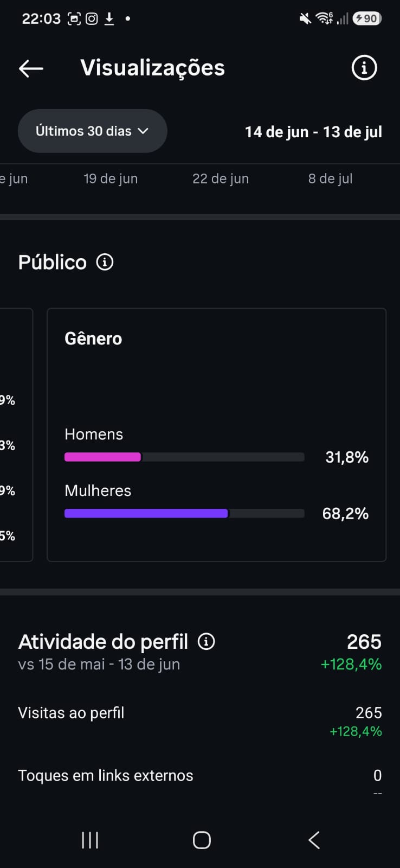Tap the Android back navigation chevron

click(x=314, y=840)
